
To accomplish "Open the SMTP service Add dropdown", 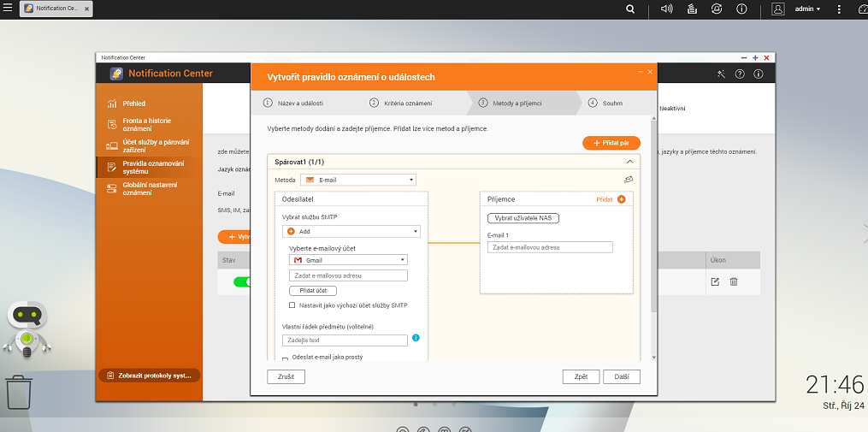I will coord(351,232).
